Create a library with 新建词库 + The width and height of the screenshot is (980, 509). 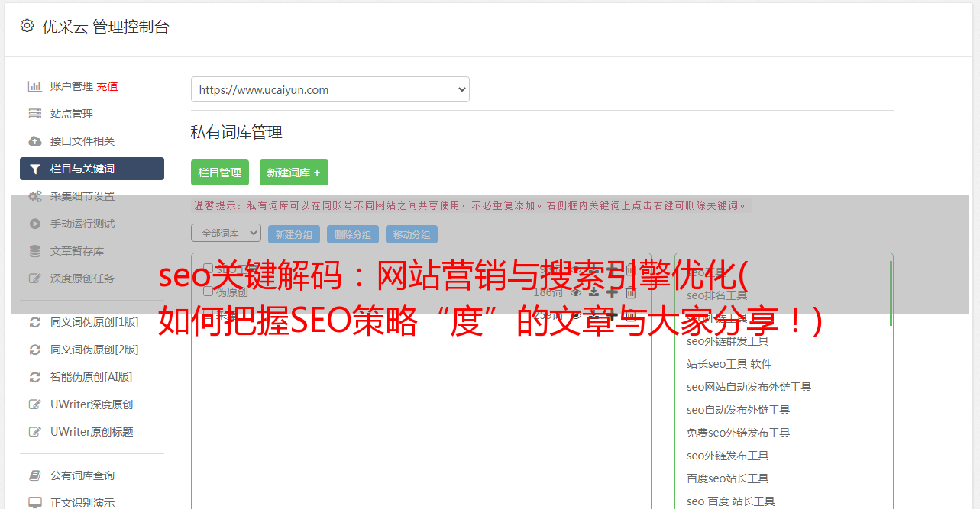point(294,172)
